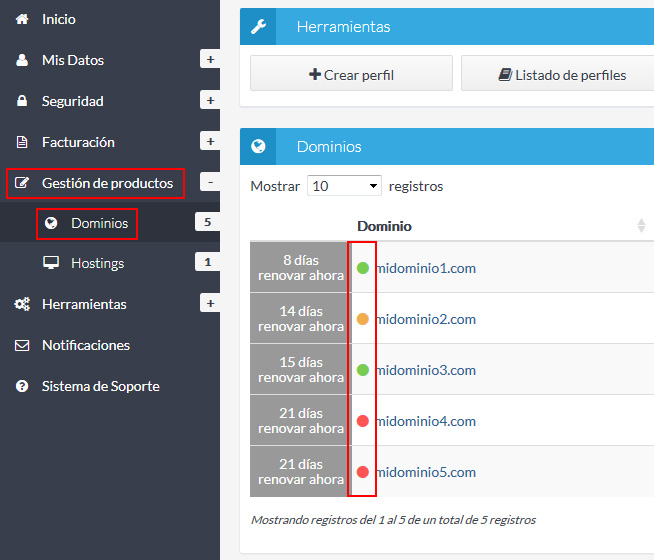Viewport: 654px width, 560px height.
Task: Click renovar ahora for midominio2.com
Action: pos(300,327)
